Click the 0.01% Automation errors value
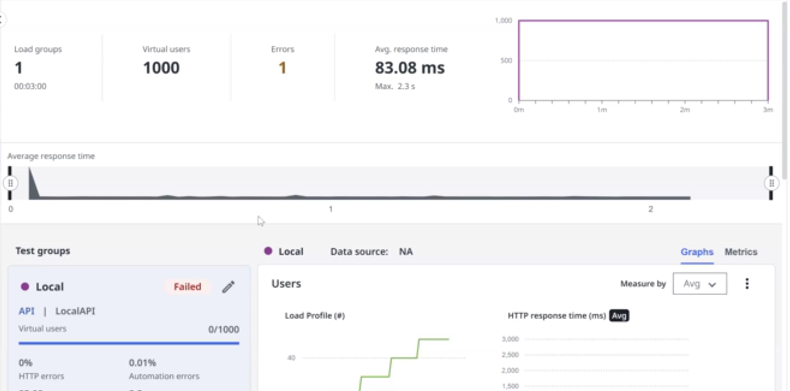This screenshot has width=790, height=391. pos(143,363)
